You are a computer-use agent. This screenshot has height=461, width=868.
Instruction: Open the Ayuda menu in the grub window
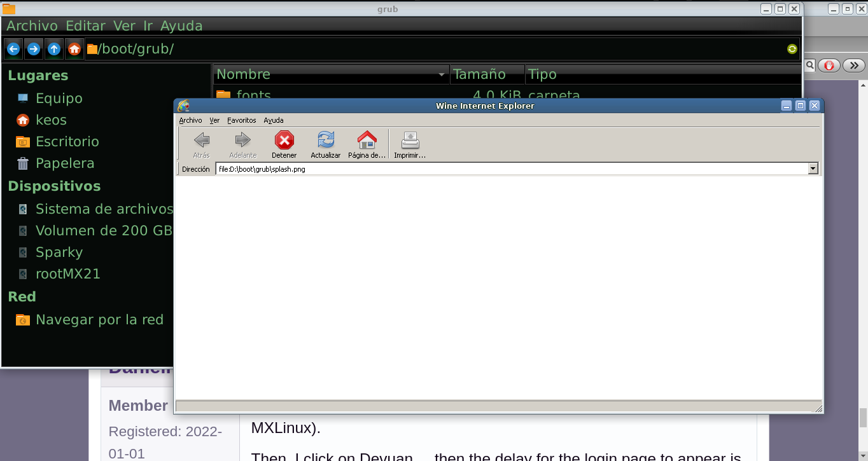click(x=181, y=26)
